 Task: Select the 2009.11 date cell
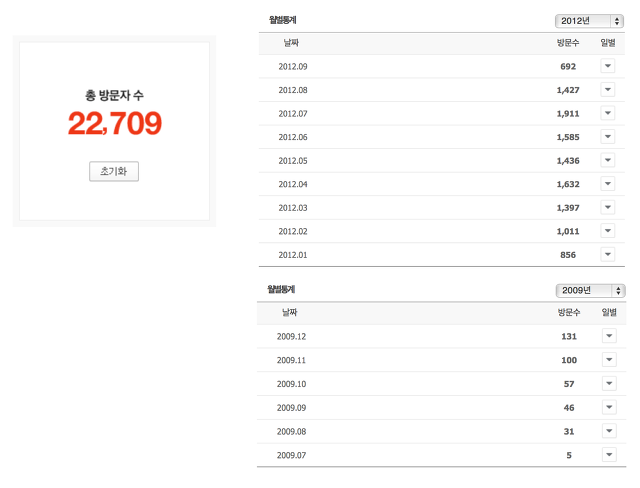pos(291,360)
